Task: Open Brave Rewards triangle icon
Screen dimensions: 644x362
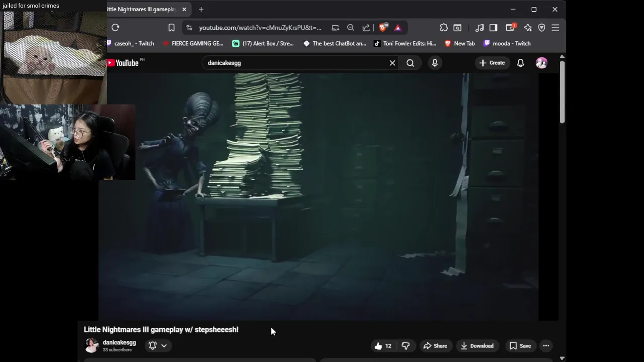Action: click(x=398, y=28)
